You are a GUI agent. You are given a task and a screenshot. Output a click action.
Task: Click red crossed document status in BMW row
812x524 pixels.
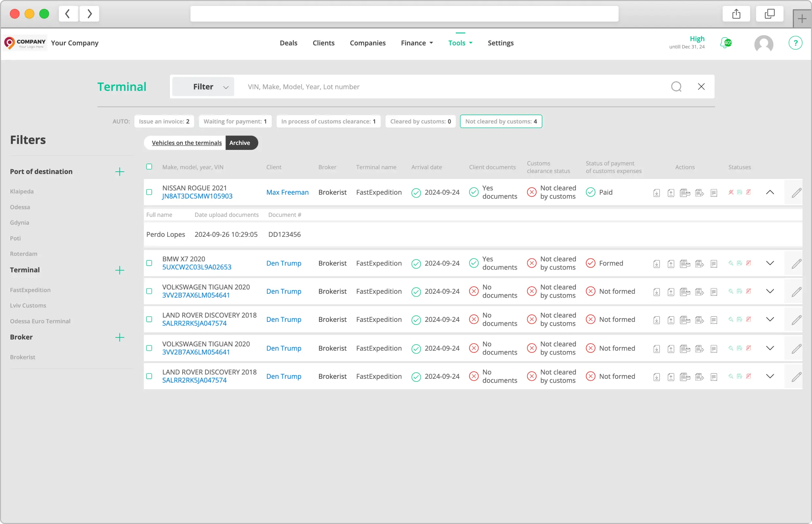(748, 263)
